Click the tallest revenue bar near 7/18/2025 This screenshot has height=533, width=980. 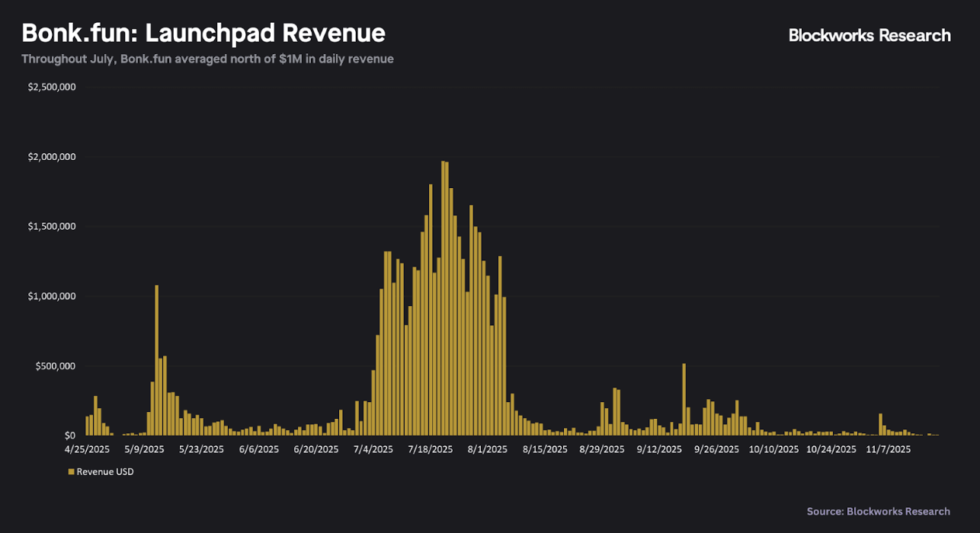click(443, 297)
